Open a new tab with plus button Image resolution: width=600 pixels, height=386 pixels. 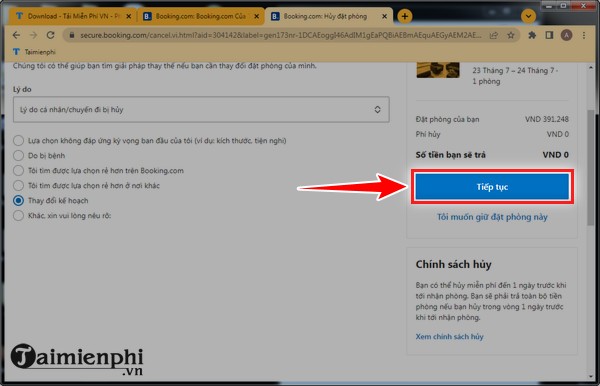[404, 16]
